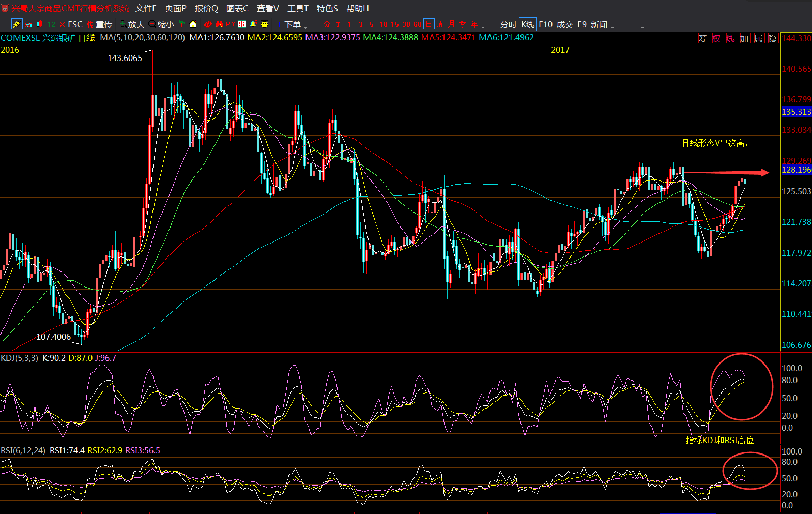Toggle the 权 adjustment button
This screenshot has height=514, width=812.
coord(716,38)
